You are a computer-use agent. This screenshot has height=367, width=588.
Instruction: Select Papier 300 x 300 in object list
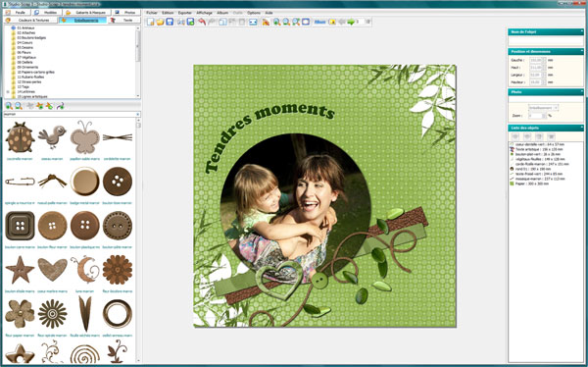coord(532,183)
